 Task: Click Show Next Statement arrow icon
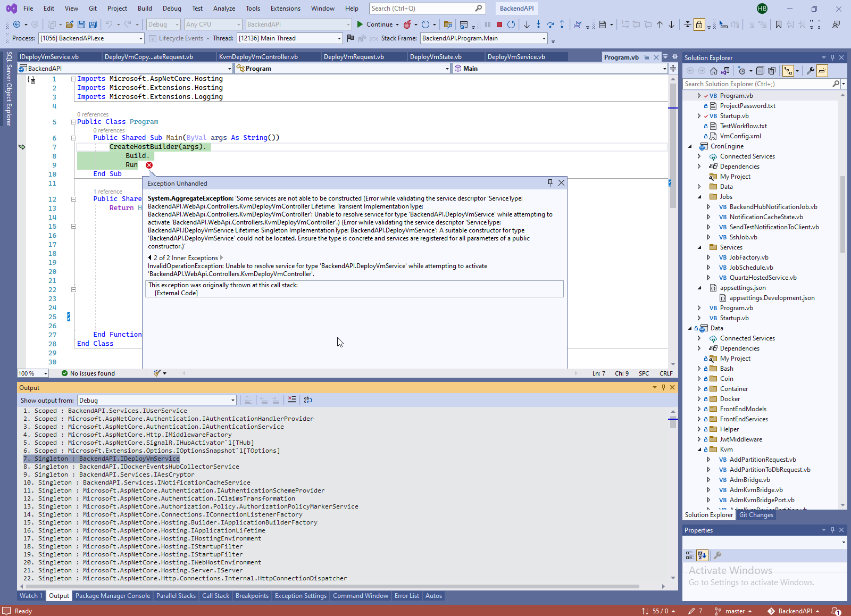coord(527,24)
